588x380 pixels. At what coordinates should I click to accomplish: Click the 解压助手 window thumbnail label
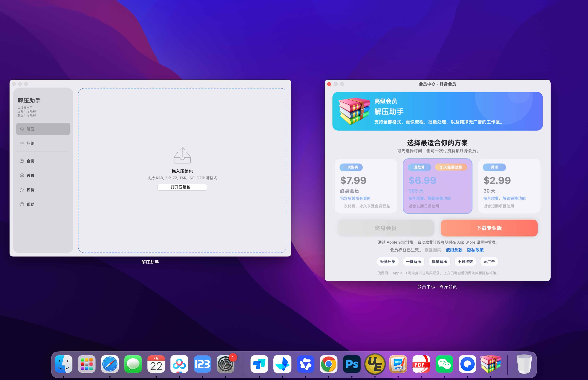pos(150,262)
